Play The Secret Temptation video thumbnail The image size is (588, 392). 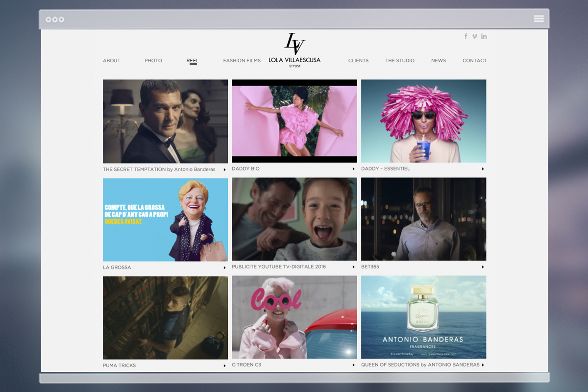tap(165, 122)
